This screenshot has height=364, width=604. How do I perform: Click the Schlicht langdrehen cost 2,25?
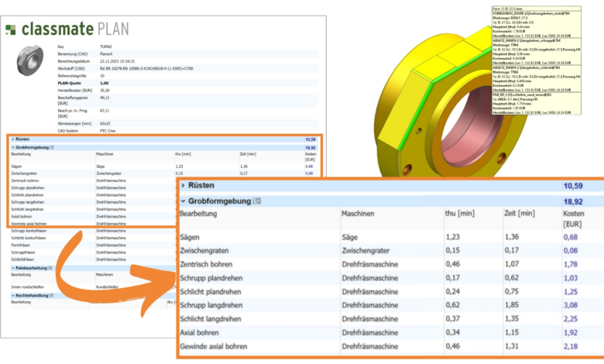[571, 319]
